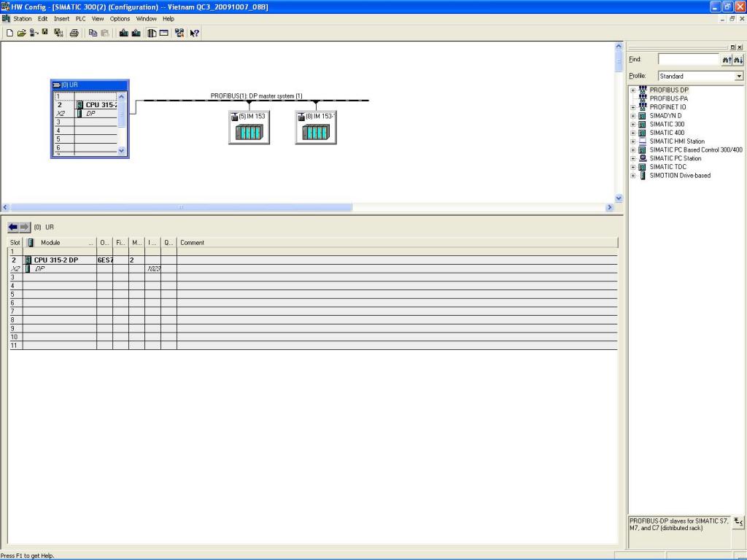Image resolution: width=747 pixels, height=560 pixels.
Task: Download the configuration to the module
Action: click(124, 33)
